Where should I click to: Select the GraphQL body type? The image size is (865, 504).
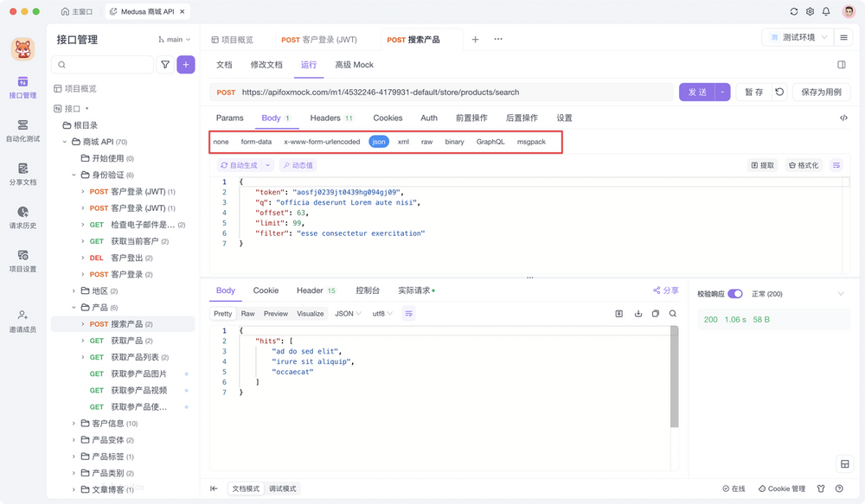point(490,142)
